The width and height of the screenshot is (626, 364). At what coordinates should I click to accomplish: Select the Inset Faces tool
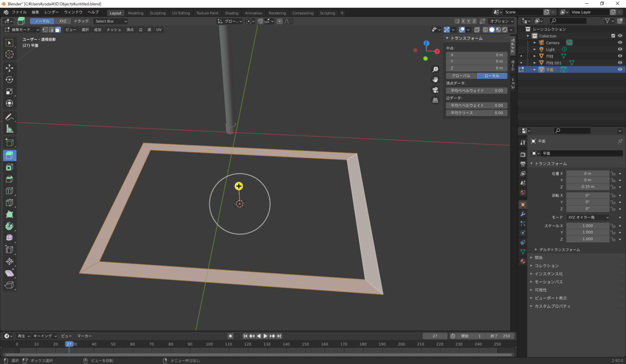(x=9, y=167)
